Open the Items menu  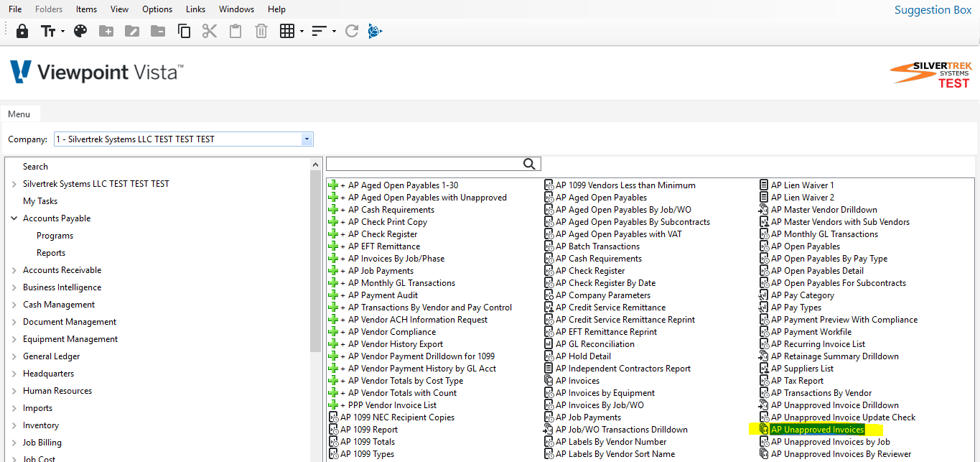86,9
